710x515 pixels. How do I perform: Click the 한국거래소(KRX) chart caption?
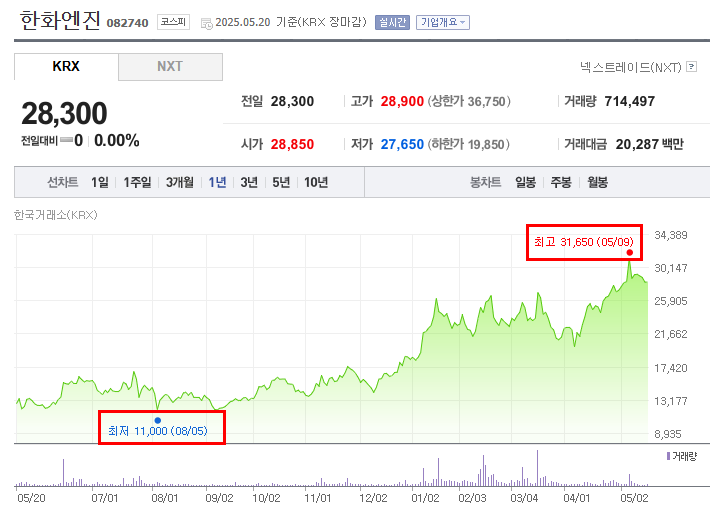click(56, 215)
